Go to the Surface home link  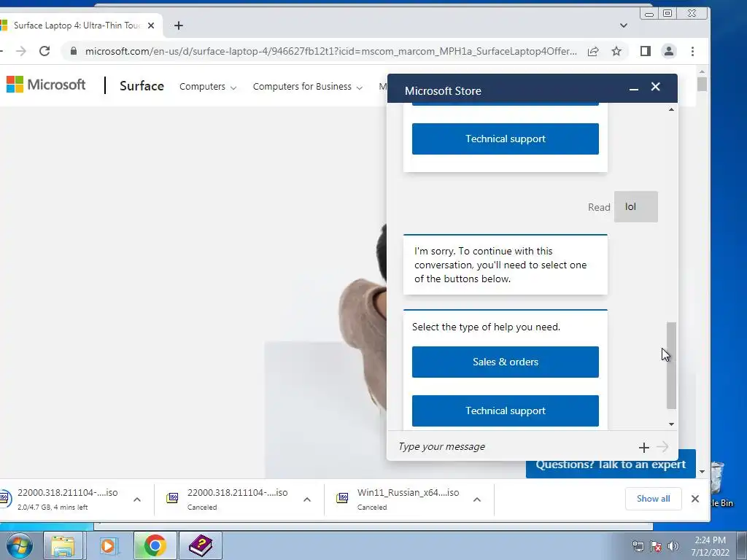pyautogui.click(x=142, y=86)
